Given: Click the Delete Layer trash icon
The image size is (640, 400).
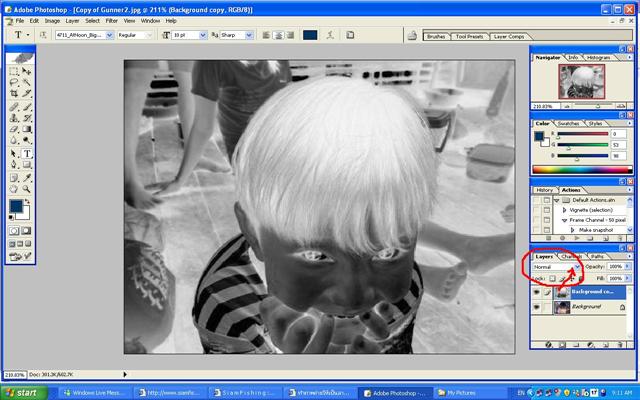Looking at the screenshot, I should (620, 345).
